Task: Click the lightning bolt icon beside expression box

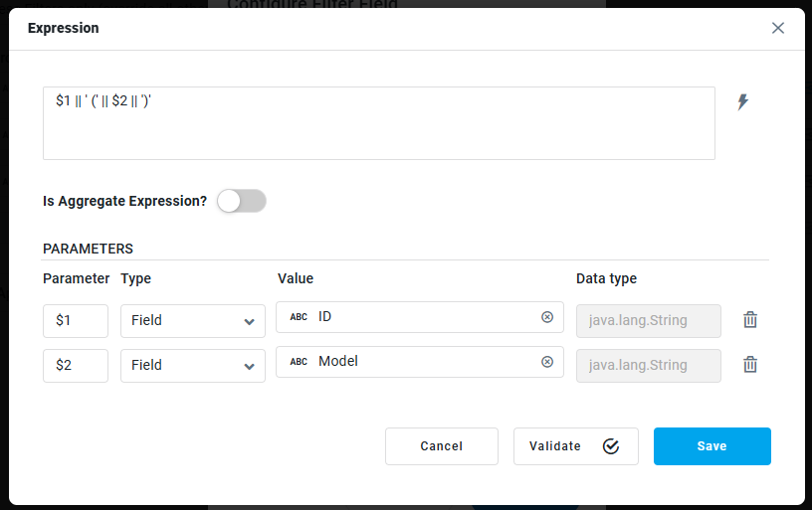Action: click(742, 102)
